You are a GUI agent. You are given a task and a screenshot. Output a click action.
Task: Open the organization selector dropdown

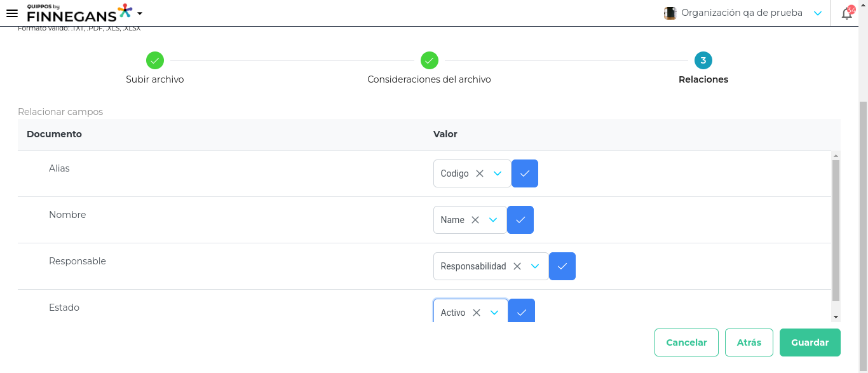pyautogui.click(x=818, y=13)
